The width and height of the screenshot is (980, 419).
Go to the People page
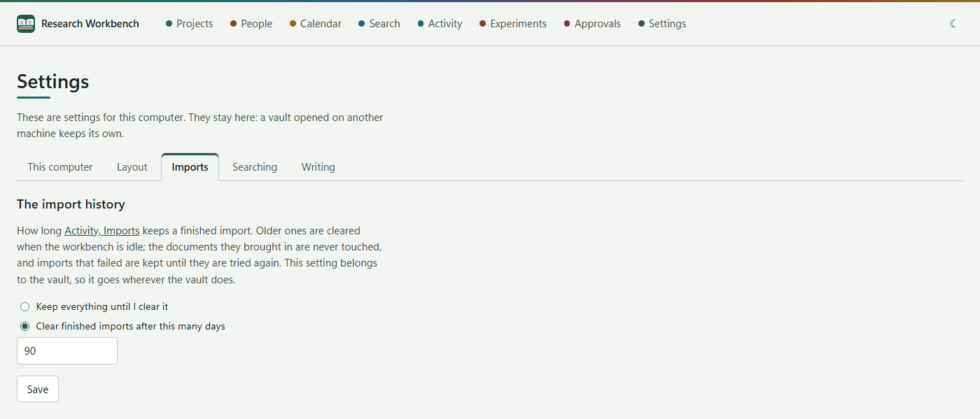coord(251,24)
